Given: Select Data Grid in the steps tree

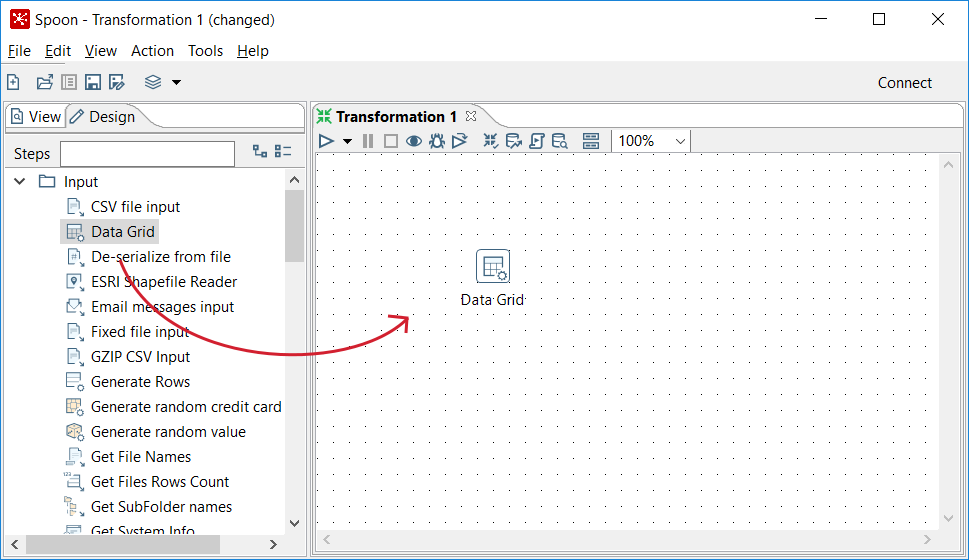Looking at the screenshot, I should 123,232.
